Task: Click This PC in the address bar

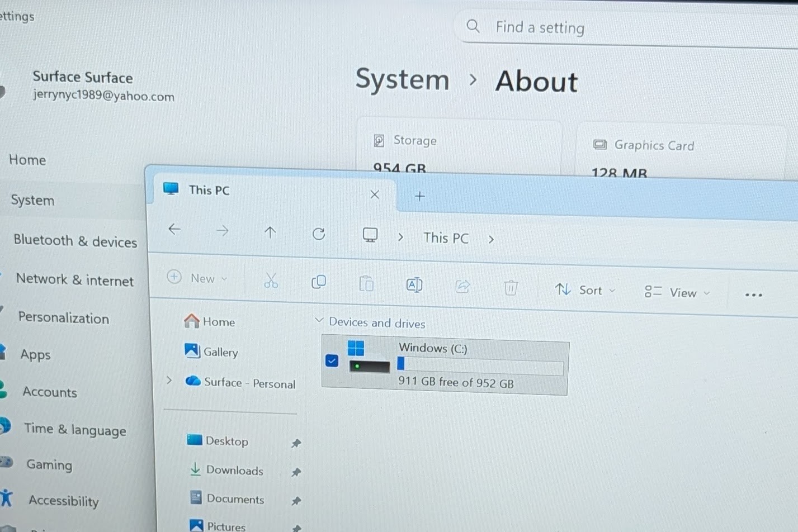Action: pyautogui.click(x=446, y=238)
